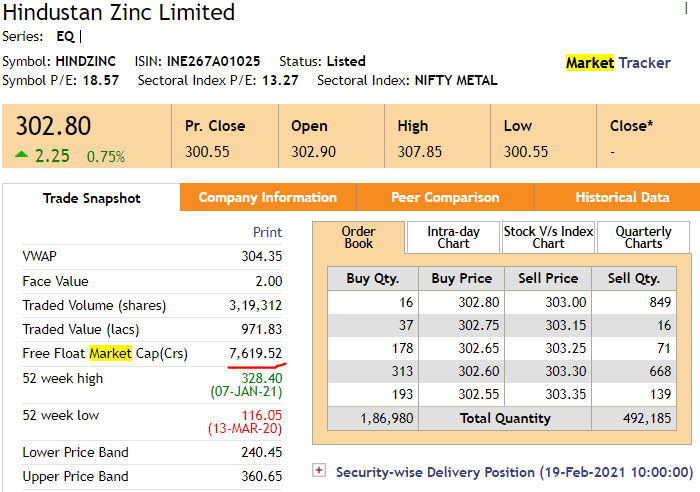Open the Peer Comparison tab
This screenshot has width=700, height=492.
point(445,197)
